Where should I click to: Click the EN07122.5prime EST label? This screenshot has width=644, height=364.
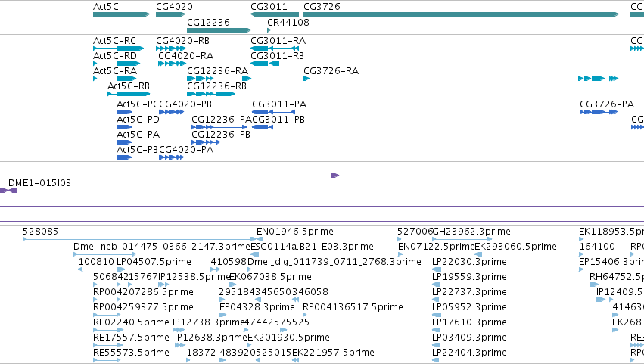coord(436,247)
